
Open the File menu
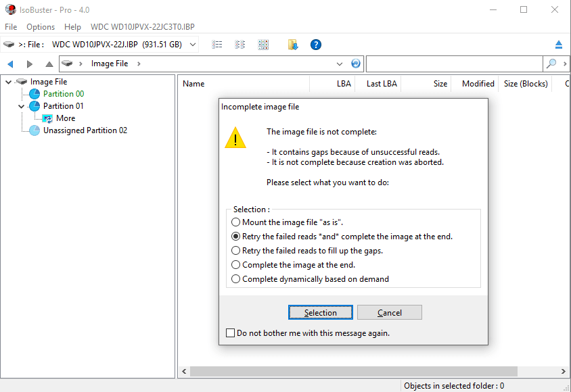click(x=11, y=27)
